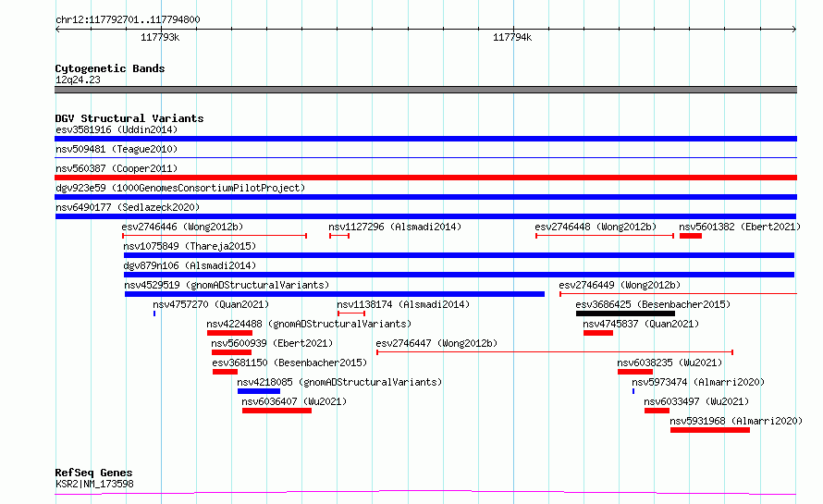Click the 117793k ruler position marker

click(x=160, y=37)
